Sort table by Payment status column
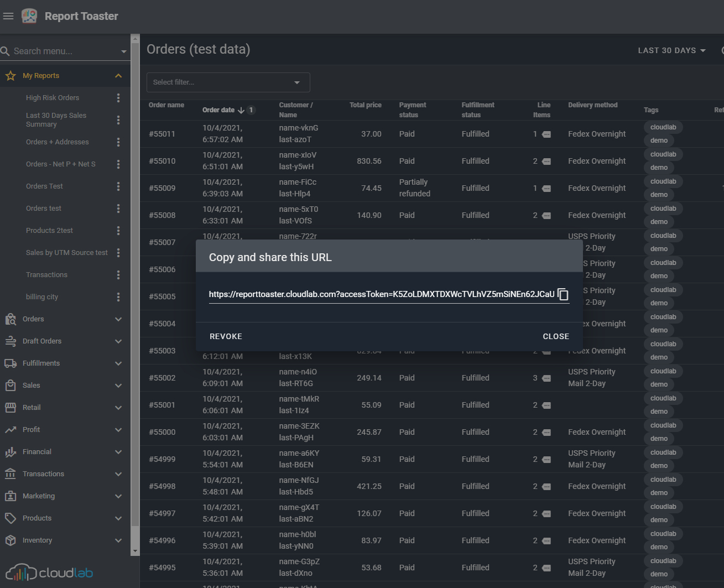 [413, 110]
